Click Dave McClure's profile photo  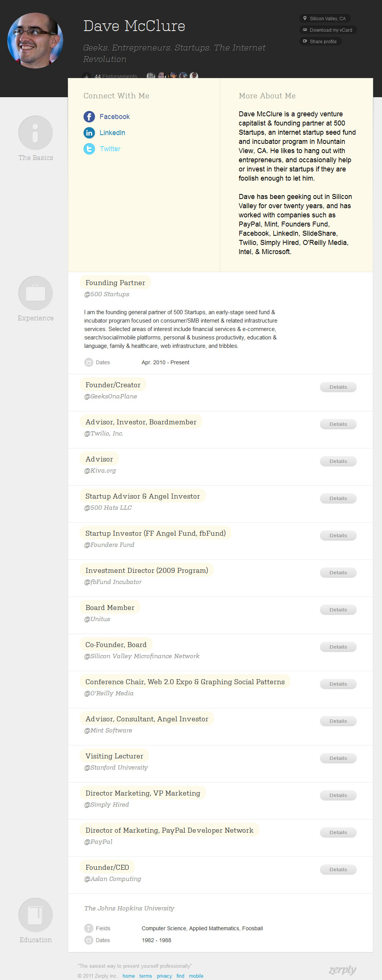pos(35,41)
